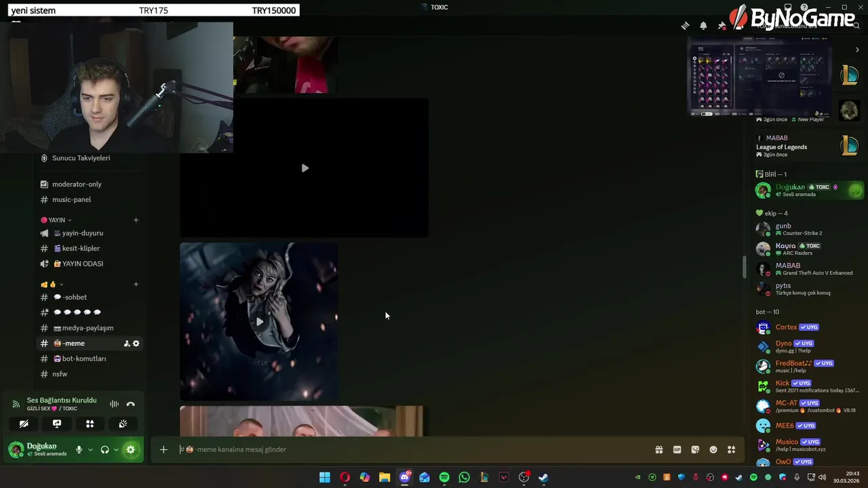Expand activity panel chevron
The image size is (868, 488).
pos(857,49)
